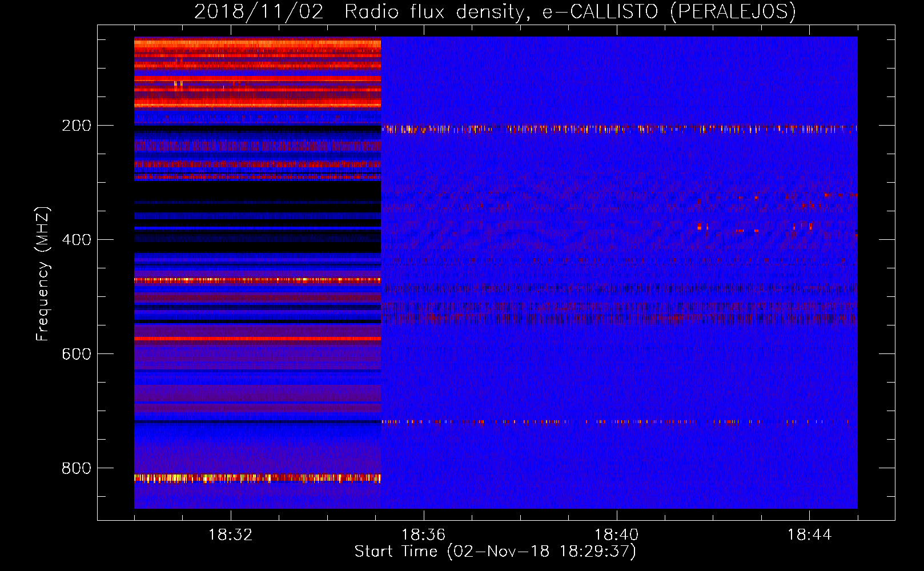Image resolution: width=924 pixels, height=571 pixels.
Task: Select the 'Frequency (MHZ)' vertical axis label
Action: pos(43,274)
